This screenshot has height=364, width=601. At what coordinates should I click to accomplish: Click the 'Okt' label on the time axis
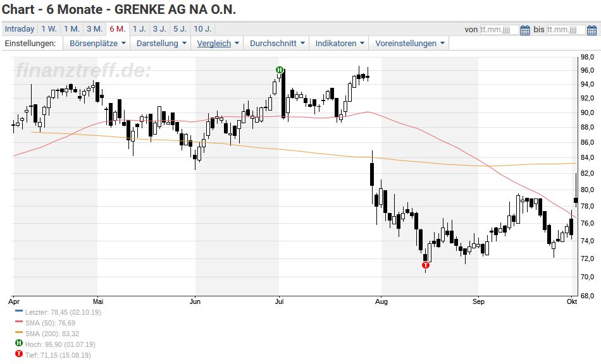[x=572, y=301]
